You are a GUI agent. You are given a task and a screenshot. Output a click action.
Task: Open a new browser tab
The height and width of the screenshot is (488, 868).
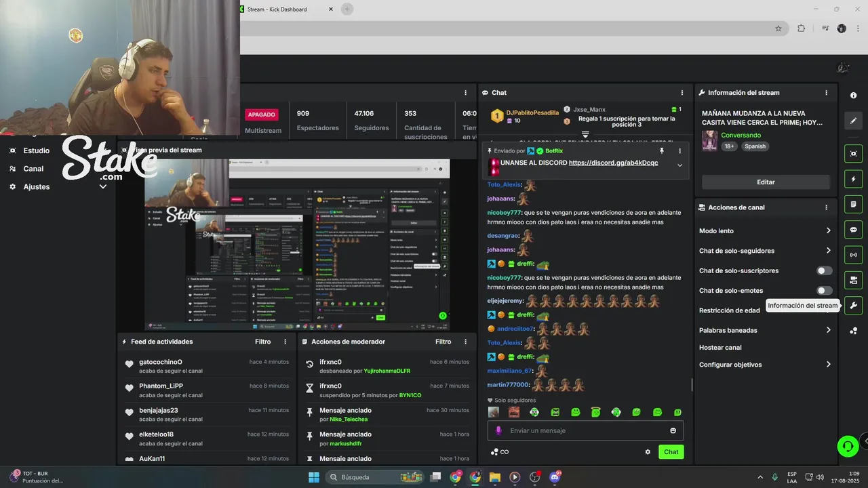[347, 9]
